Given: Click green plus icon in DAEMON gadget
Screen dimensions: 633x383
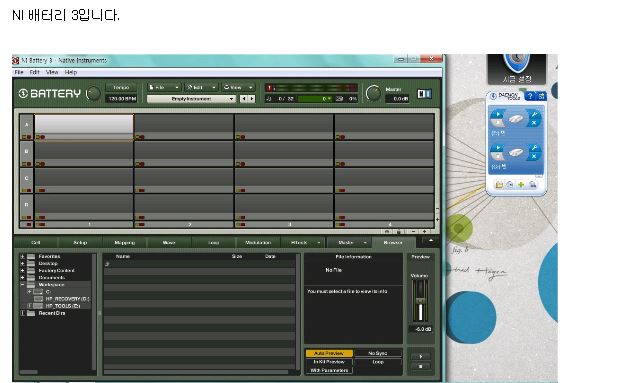Looking at the screenshot, I should (x=521, y=185).
